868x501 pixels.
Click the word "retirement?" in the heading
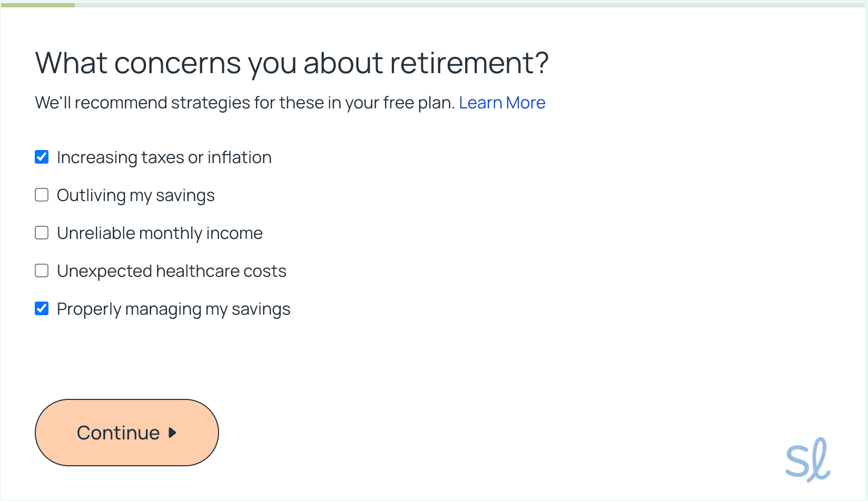click(469, 63)
